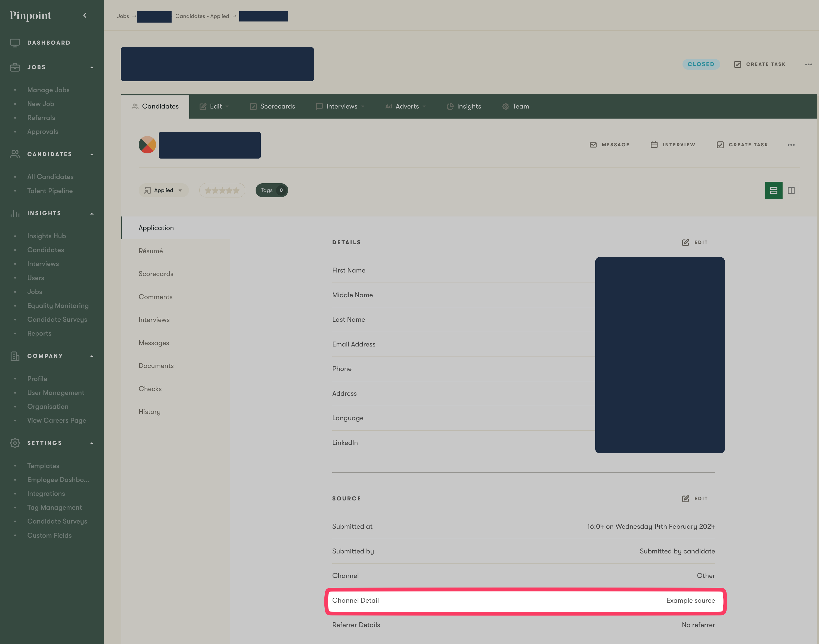Go to Talent Pipeline in the sidebar
819x644 pixels.
click(50, 191)
